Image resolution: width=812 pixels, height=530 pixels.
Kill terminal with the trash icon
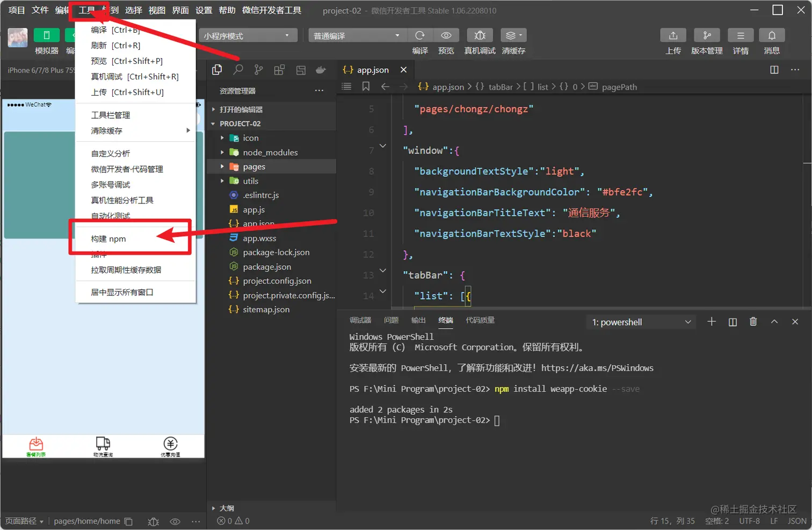point(753,322)
